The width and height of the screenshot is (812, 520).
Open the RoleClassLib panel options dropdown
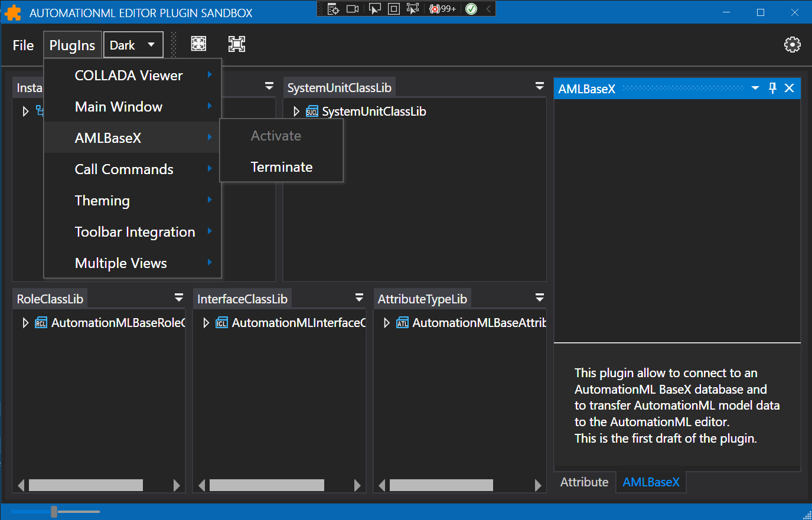pos(179,297)
